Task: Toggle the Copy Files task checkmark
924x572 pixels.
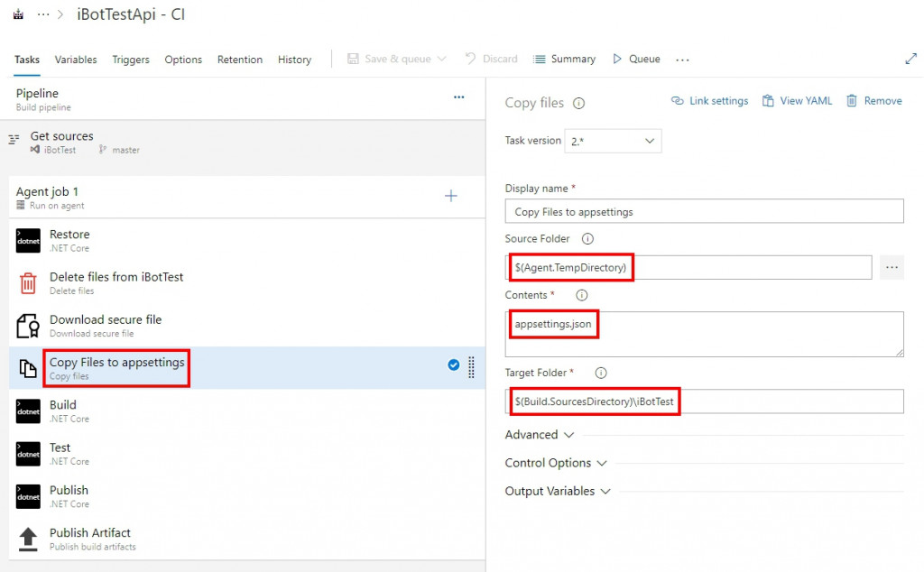Action: (454, 365)
